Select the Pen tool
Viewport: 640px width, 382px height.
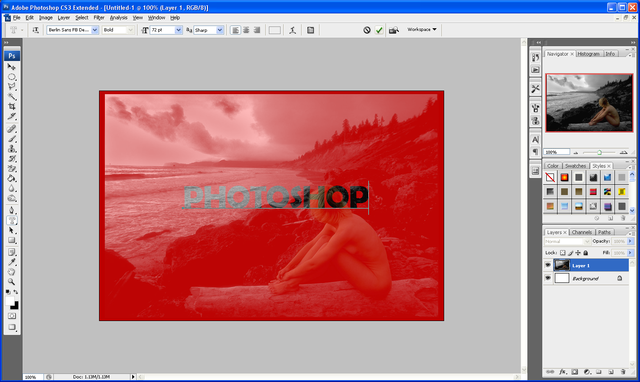click(x=12, y=210)
